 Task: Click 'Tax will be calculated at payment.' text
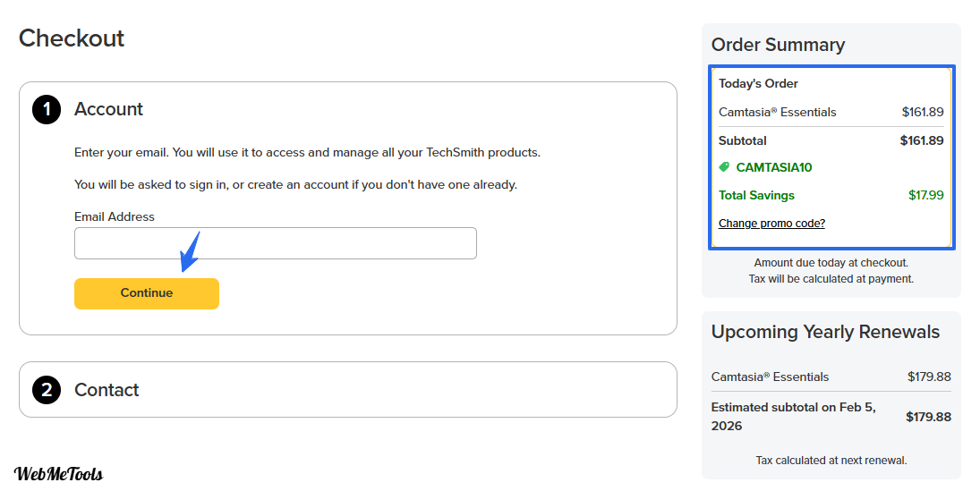[x=831, y=279]
